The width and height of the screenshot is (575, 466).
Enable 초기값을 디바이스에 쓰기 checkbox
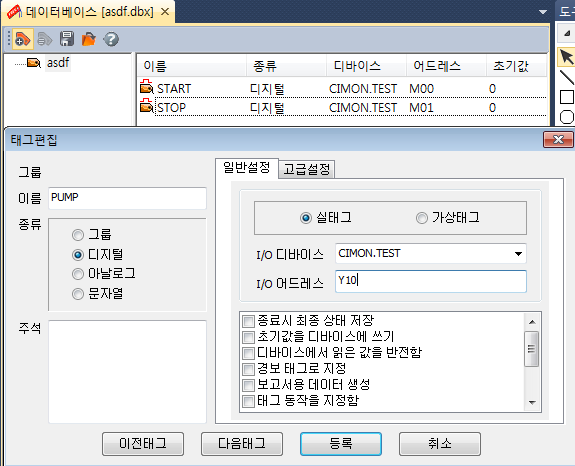(248, 337)
